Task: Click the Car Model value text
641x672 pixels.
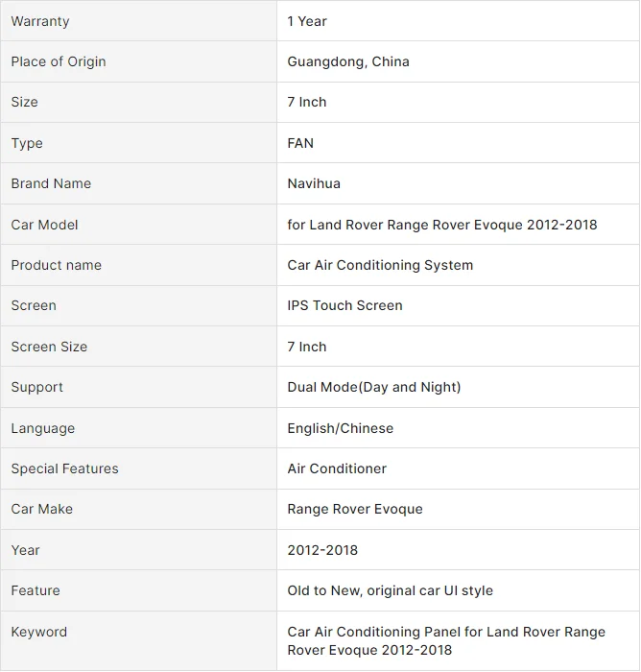Action: pos(441,225)
